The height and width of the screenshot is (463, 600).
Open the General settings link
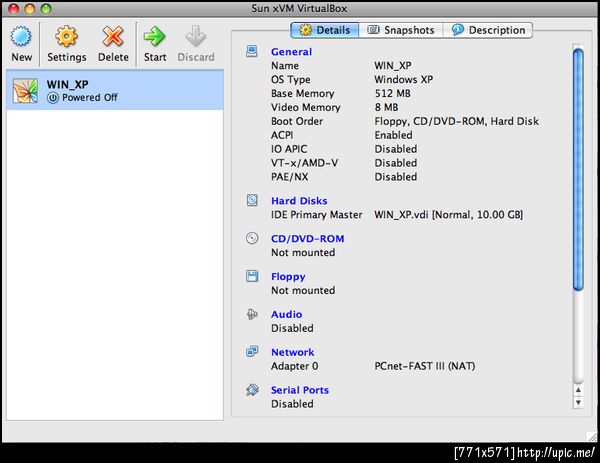291,52
